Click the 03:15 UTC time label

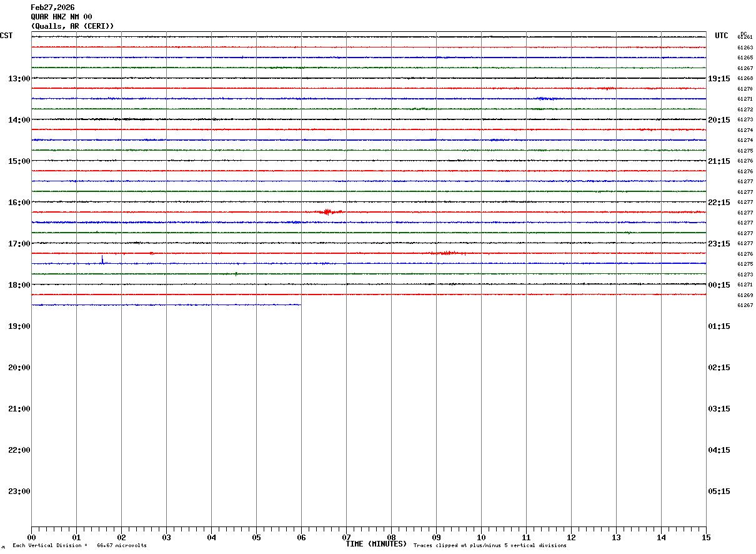click(x=719, y=409)
